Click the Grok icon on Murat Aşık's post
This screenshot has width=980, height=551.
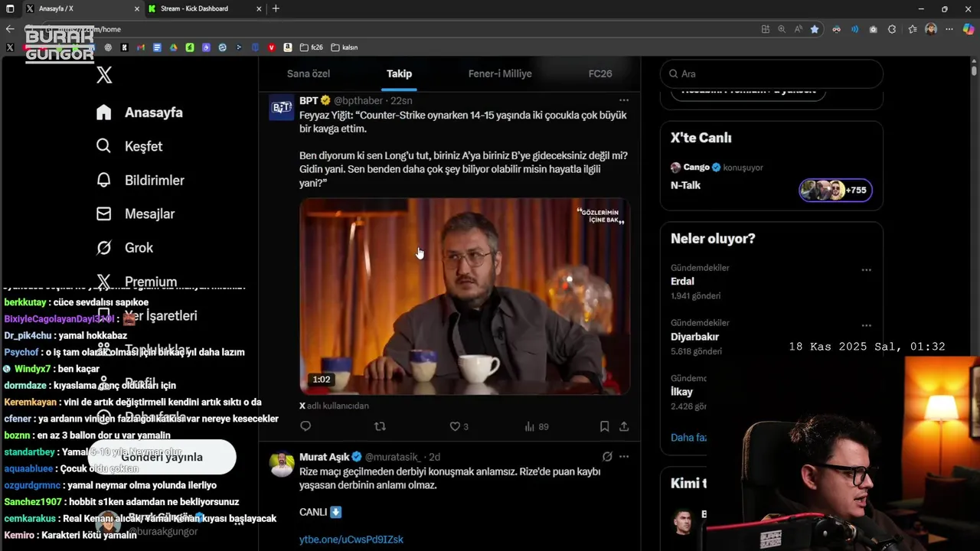(607, 456)
